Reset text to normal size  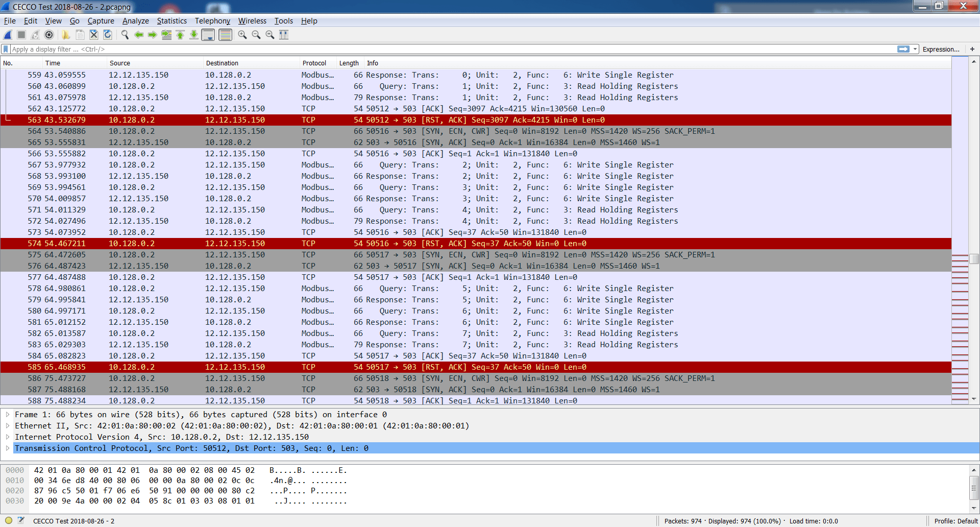pyautogui.click(x=270, y=35)
